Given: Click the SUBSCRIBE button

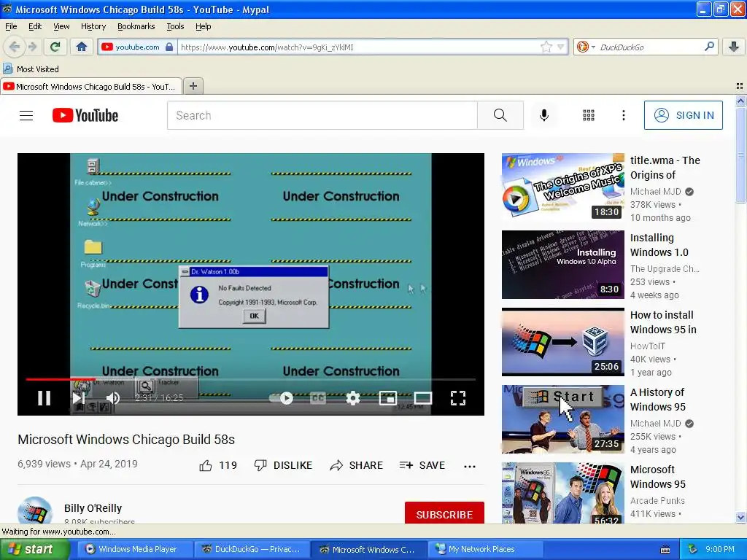Looking at the screenshot, I should click(444, 514).
